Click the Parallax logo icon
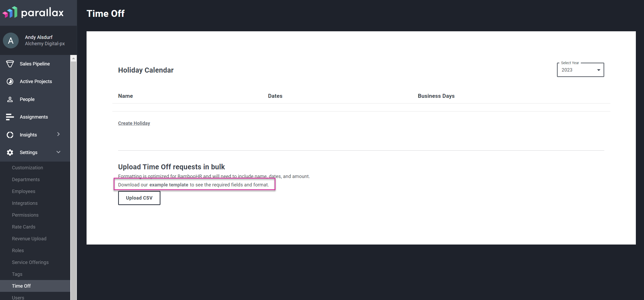This screenshot has height=300, width=644. click(10, 12)
